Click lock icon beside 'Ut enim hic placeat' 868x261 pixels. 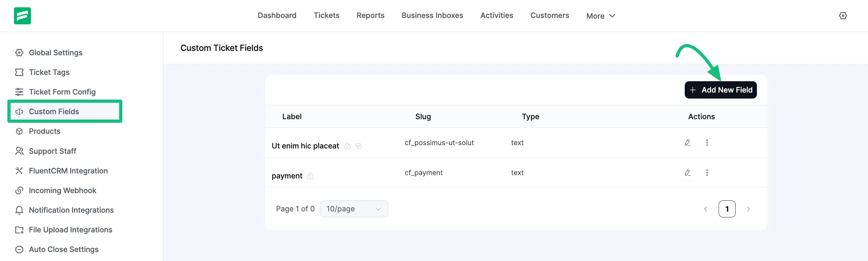[347, 146]
